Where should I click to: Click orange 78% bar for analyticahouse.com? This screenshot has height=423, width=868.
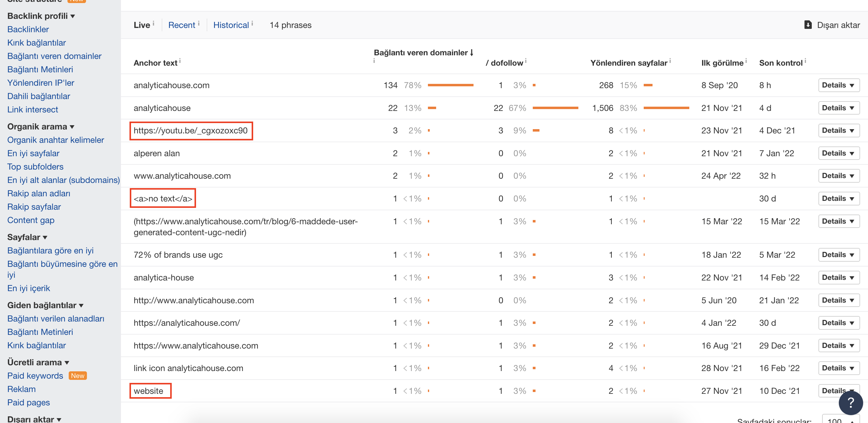pyautogui.click(x=450, y=85)
